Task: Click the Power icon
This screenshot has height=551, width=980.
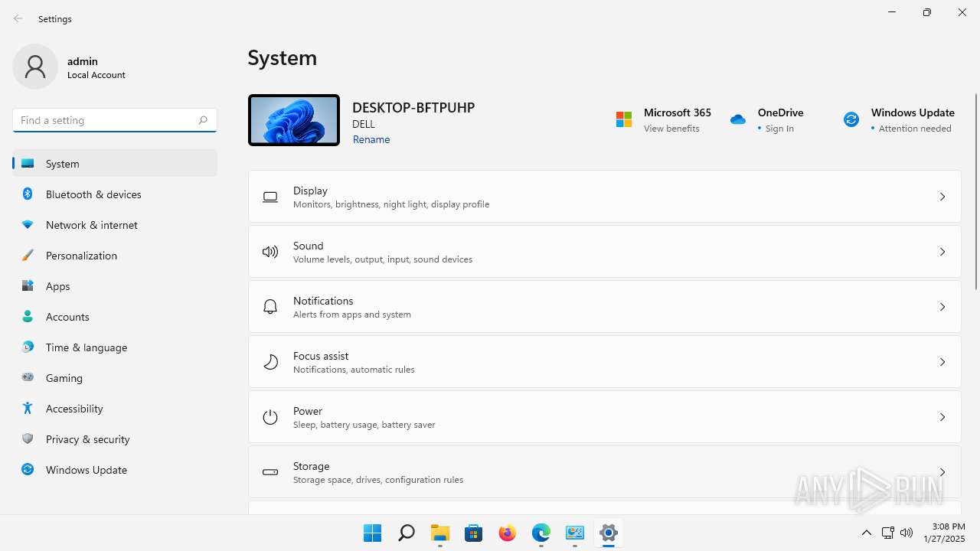Action: point(270,417)
